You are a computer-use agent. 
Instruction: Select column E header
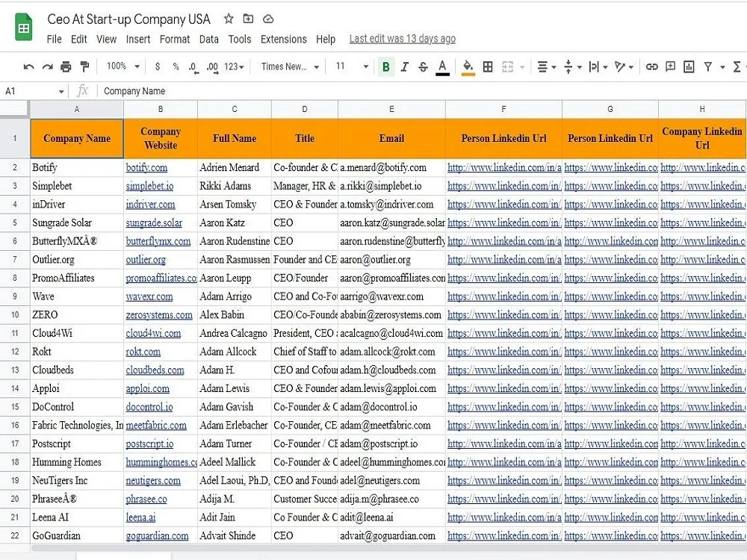coord(391,109)
